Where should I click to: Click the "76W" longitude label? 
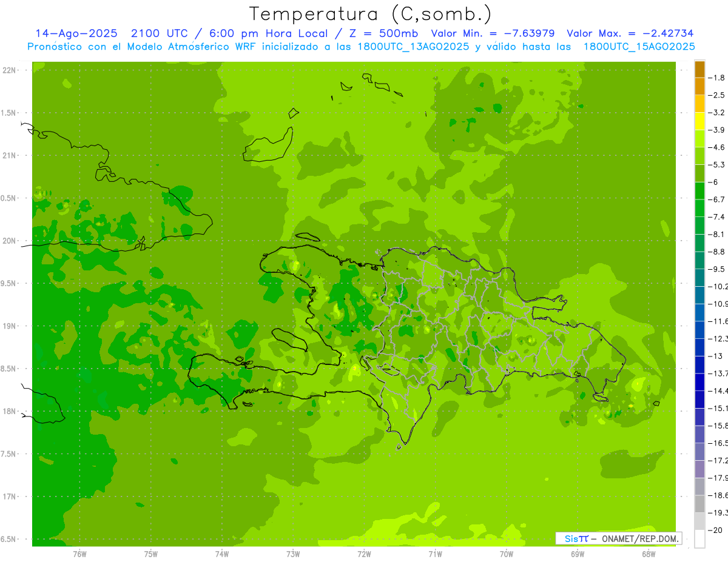79,554
